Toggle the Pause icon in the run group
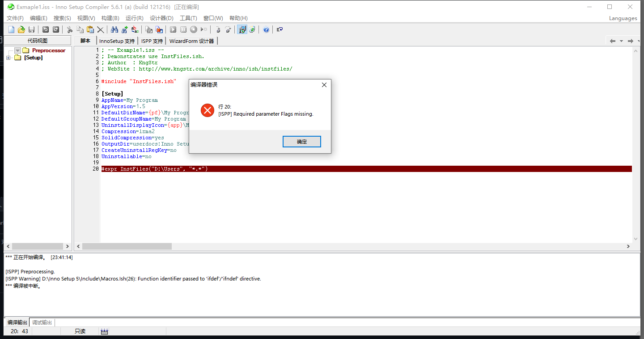644x339 pixels. pyautogui.click(x=184, y=29)
